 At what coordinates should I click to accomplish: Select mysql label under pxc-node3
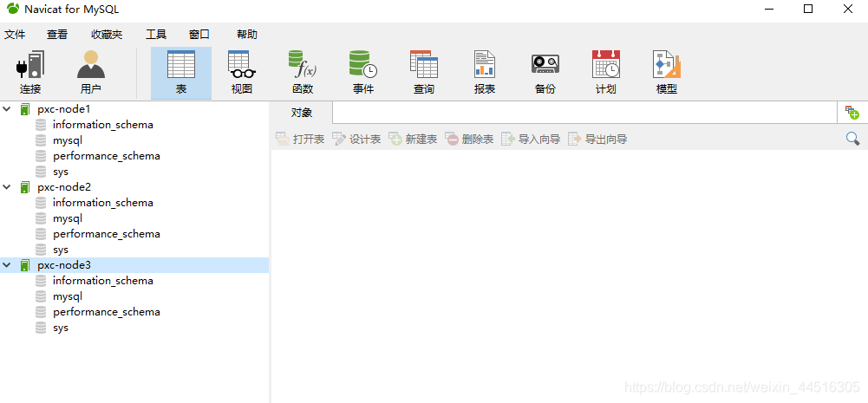click(x=68, y=296)
